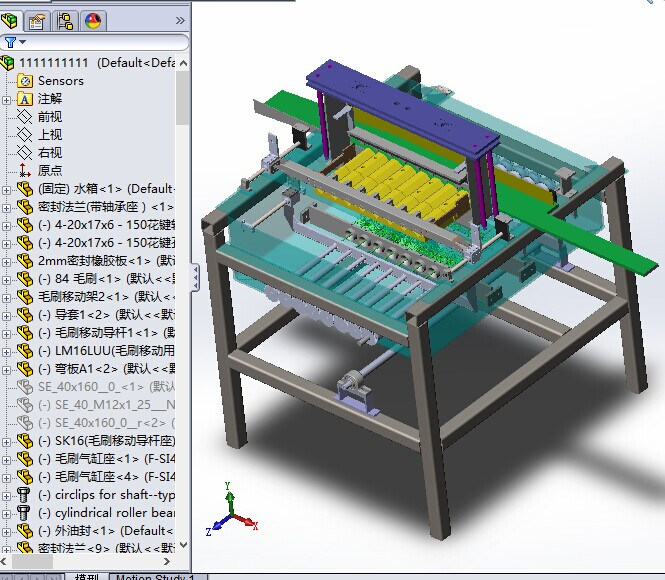Screen dimensions: 665x580
Task: Open the DisplayManager color wheel tab
Action: pos(93,19)
